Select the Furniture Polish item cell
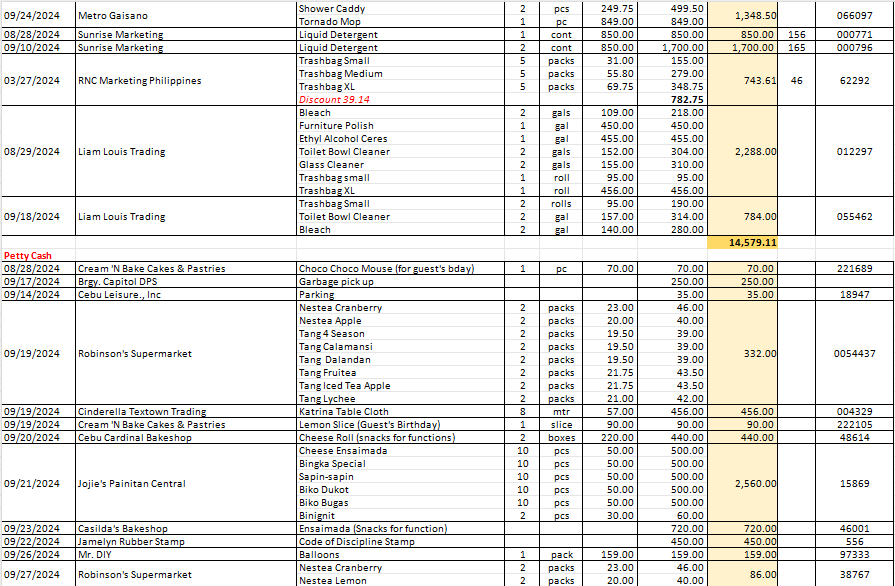This screenshot has height=586, width=895. pyautogui.click(x=400, y=126)
